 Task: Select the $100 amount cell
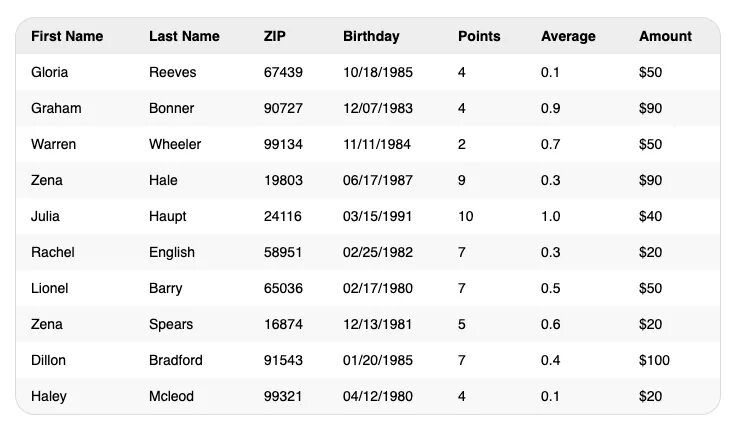[x=654, y=360]
